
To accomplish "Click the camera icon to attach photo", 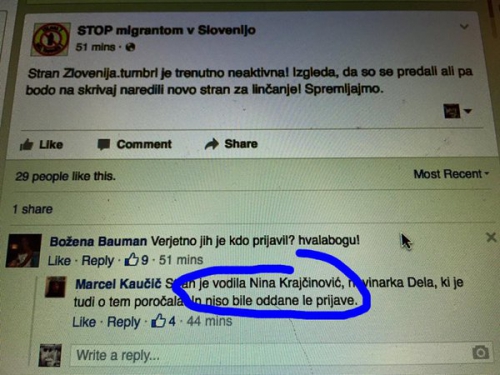I will pos(480,352).
